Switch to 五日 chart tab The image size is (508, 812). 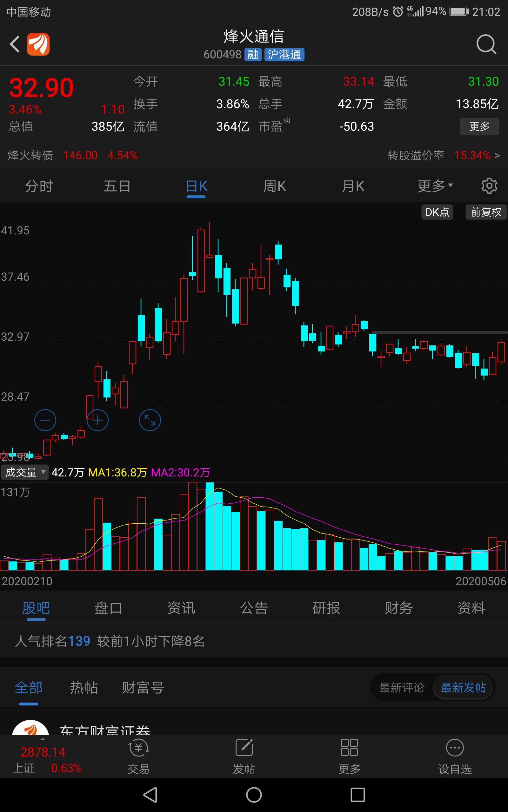pos(117,186)
